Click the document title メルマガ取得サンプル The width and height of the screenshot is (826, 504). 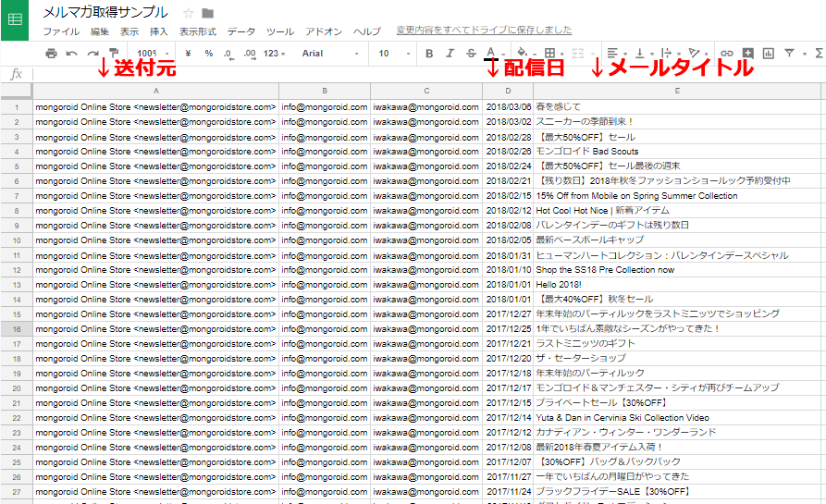[105, 12]
